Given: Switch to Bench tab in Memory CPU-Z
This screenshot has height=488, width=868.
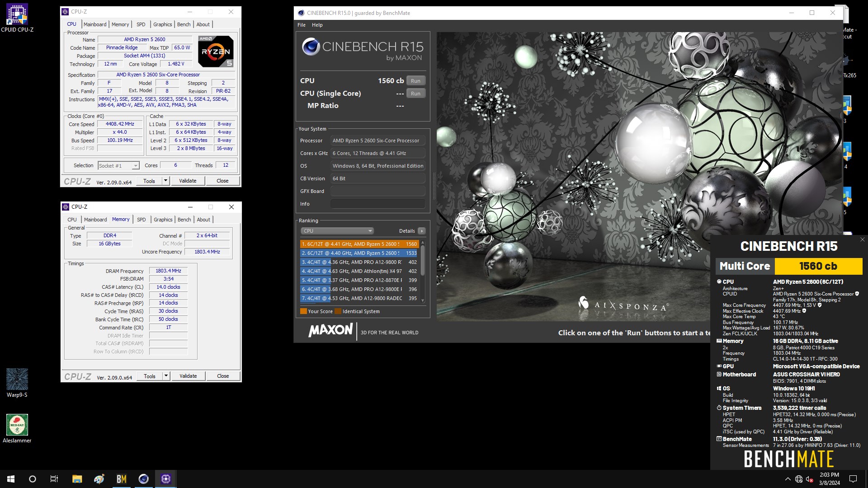Looking at the screenshot, I should pos(184,220).
